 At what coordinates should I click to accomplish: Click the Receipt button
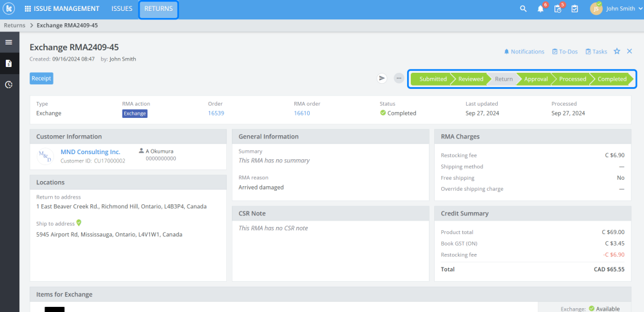pyautogui.click(x=41, y=78)
